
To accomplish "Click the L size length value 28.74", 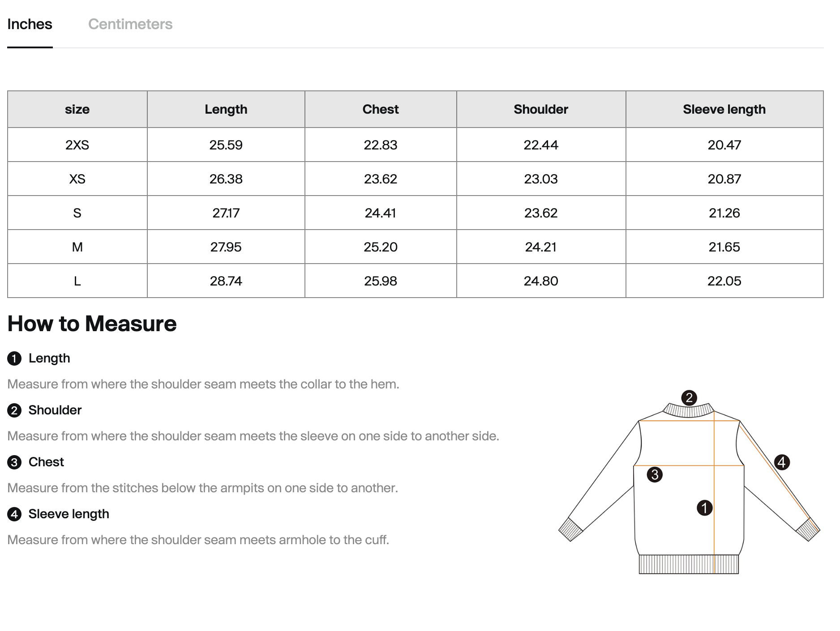I will pos(226,281).
